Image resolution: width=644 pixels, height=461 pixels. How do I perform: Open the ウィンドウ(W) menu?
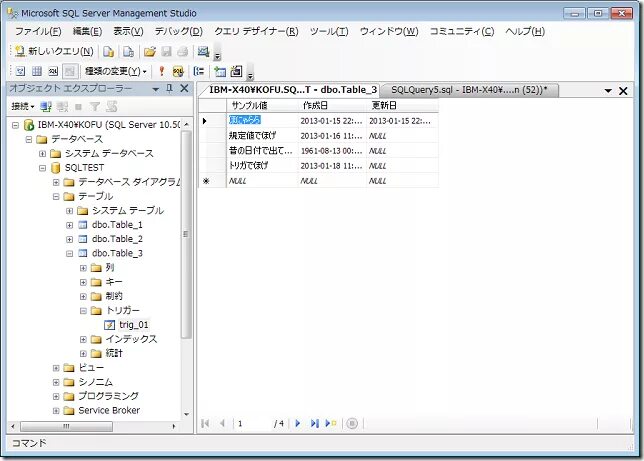(389, 32)
